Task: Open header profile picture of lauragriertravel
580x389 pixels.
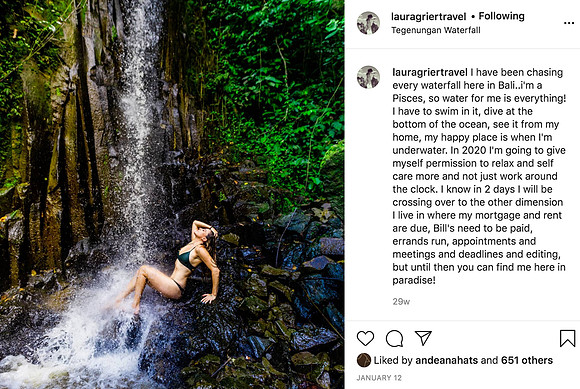Action: (x=368, y=23)
